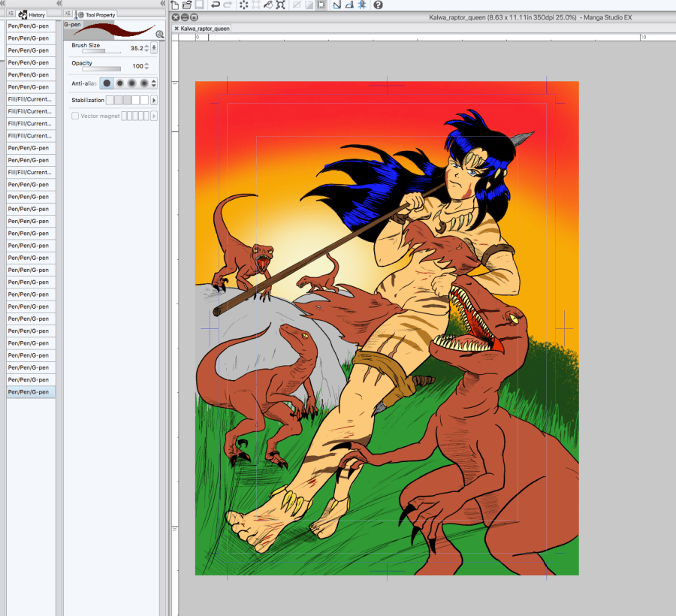Enable the Vector magnet checkbox
The image size is (676, 616).
(75, 116)
